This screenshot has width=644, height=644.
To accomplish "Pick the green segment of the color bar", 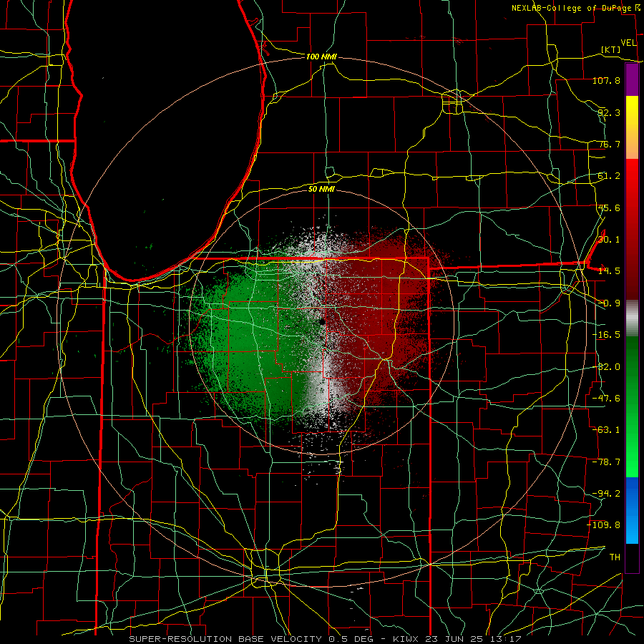I will pyautogui.click(x=632, y=406).
